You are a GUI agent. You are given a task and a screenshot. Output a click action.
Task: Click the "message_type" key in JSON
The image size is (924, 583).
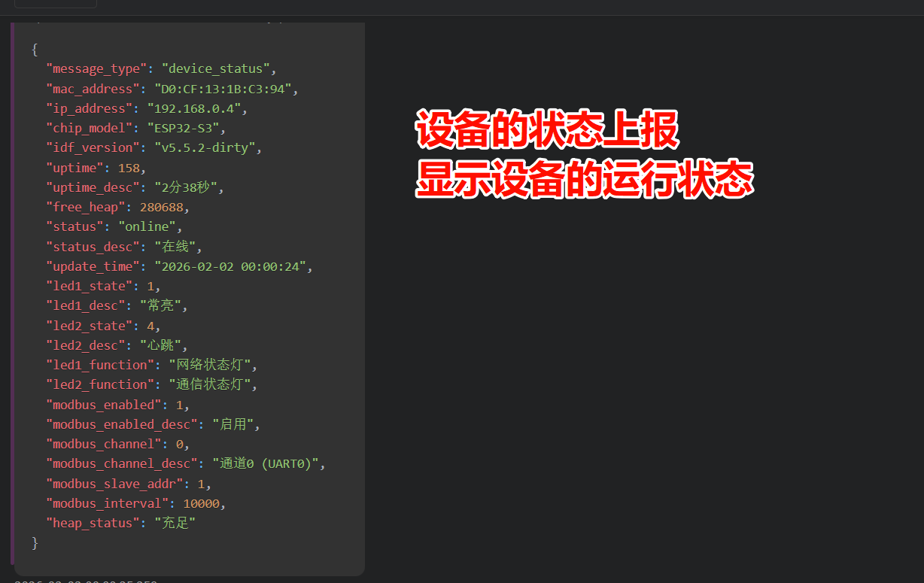96,69
